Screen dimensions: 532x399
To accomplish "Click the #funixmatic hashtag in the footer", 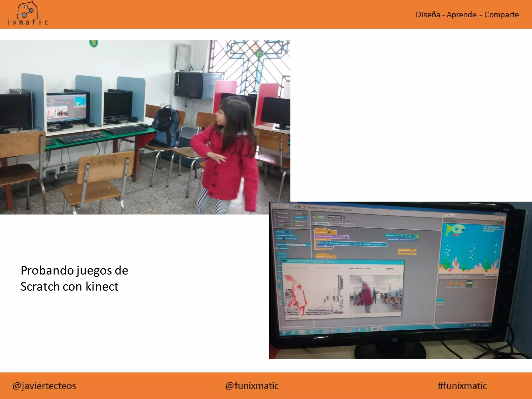I will tap(462, 386).
